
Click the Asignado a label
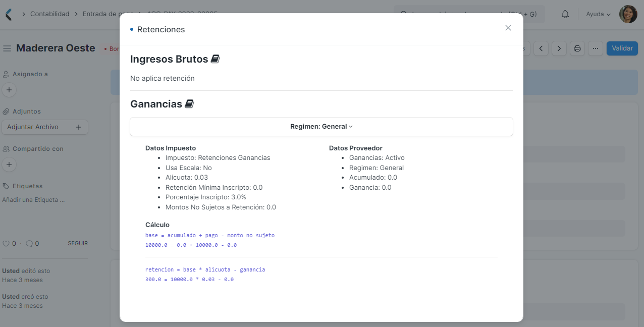click(30, 74)
